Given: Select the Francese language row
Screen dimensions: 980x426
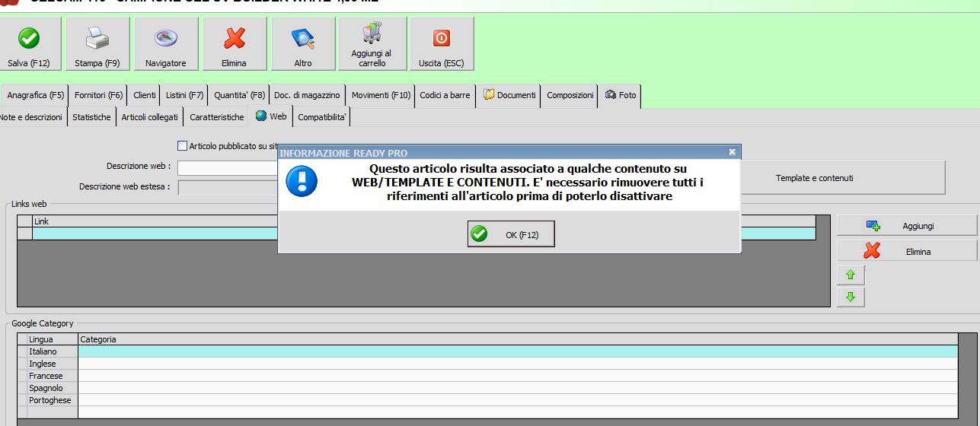Looking at the screenshot, I should 487,376.
